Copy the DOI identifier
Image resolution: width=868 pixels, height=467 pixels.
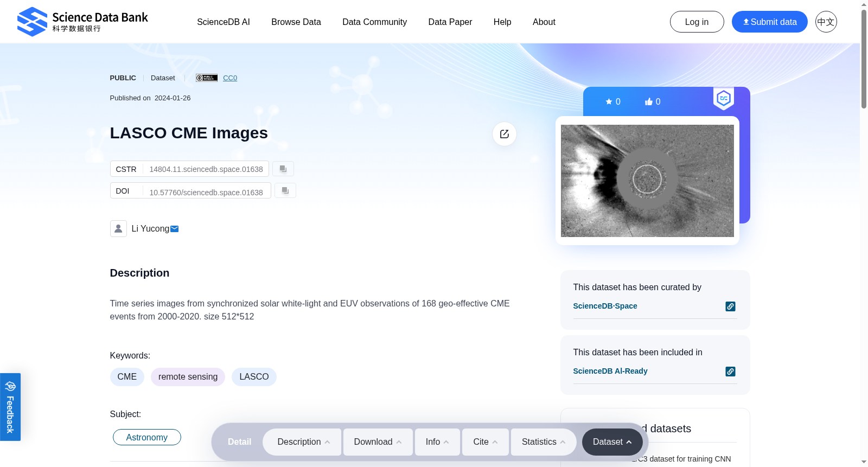tap(285, 190)
